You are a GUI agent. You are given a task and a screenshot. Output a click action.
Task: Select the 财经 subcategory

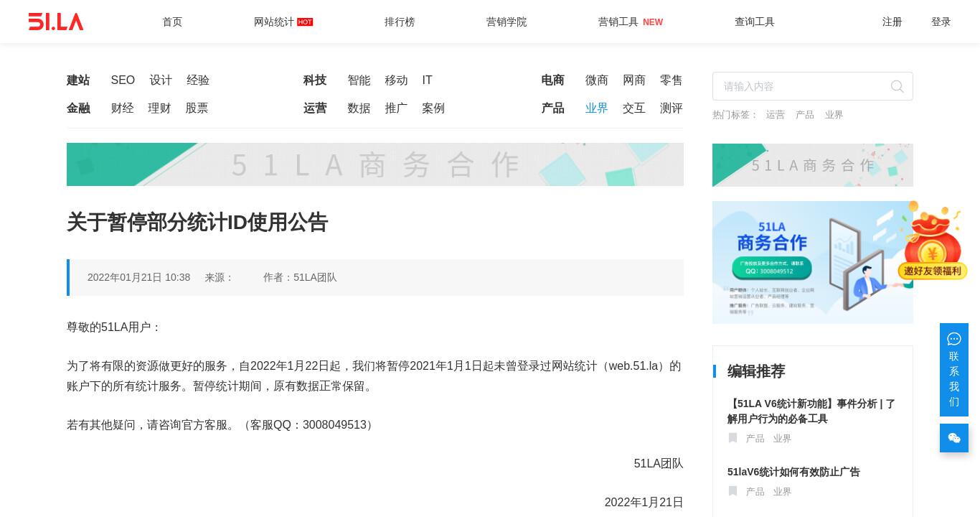point(123,108)
